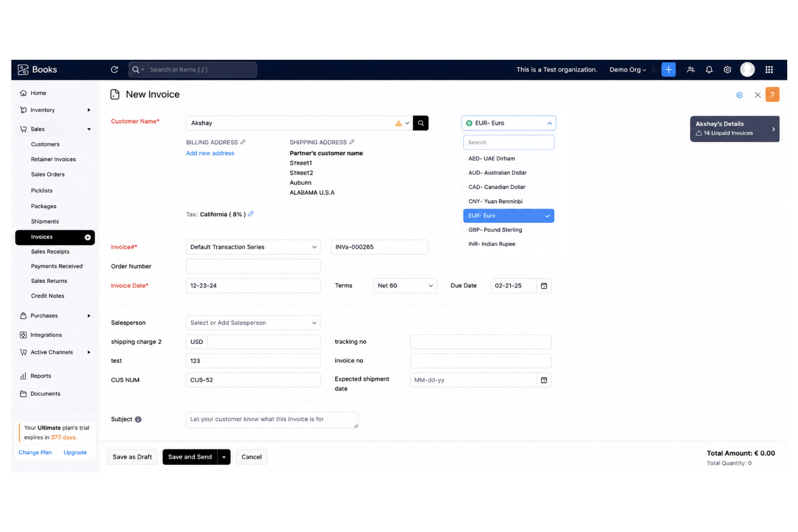Click the Reports sidebar icon

(23, 376)
